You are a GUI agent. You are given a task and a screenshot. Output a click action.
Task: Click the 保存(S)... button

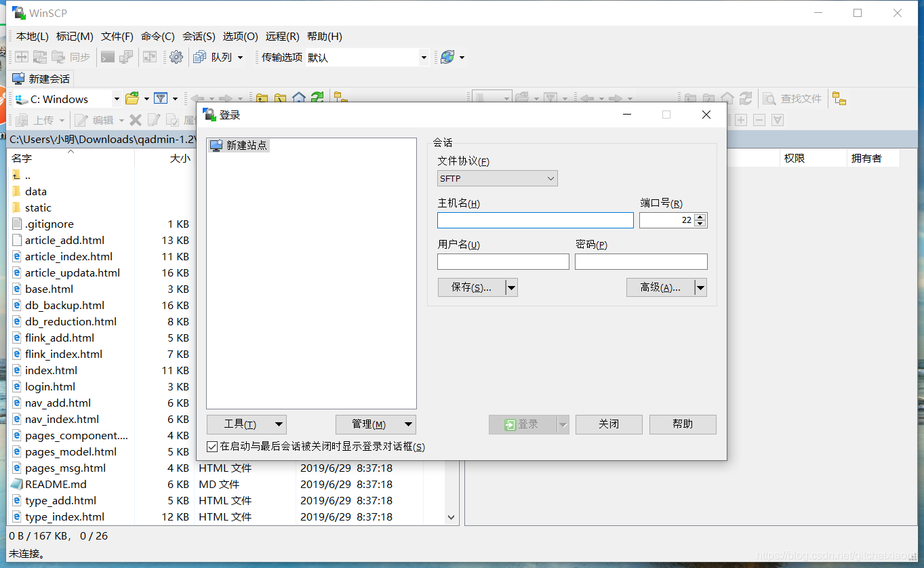click(x=471, y=287)
